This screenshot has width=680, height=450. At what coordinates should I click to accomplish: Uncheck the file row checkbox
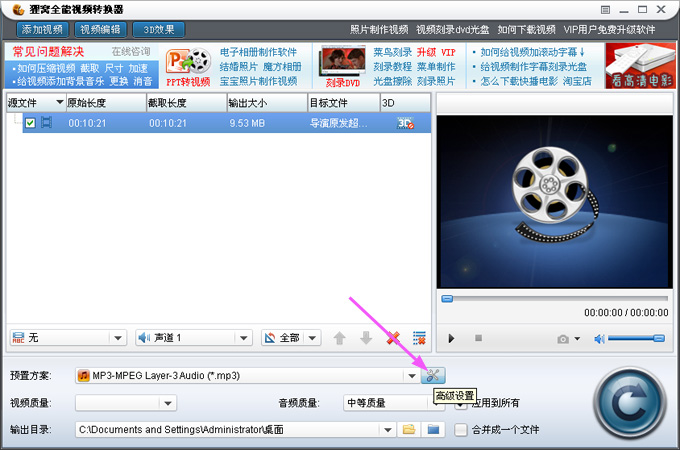pos(30,123)
